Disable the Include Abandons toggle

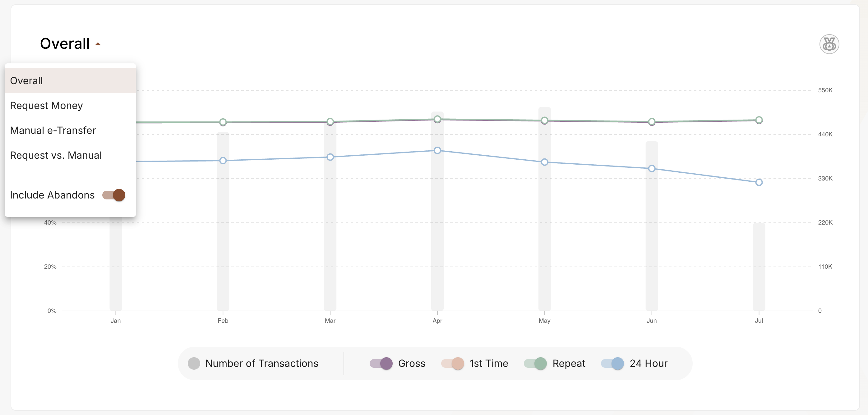[113, 195]
